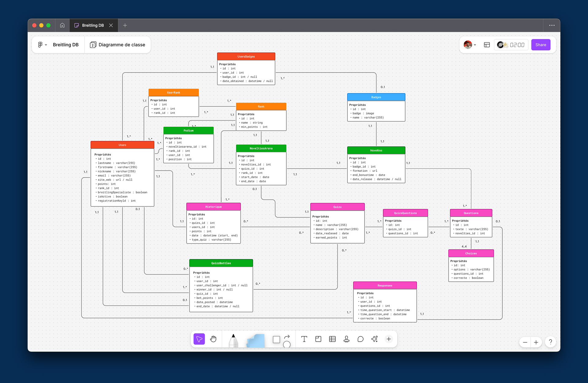Insert a table with Table tool

[x=332, y=339]
